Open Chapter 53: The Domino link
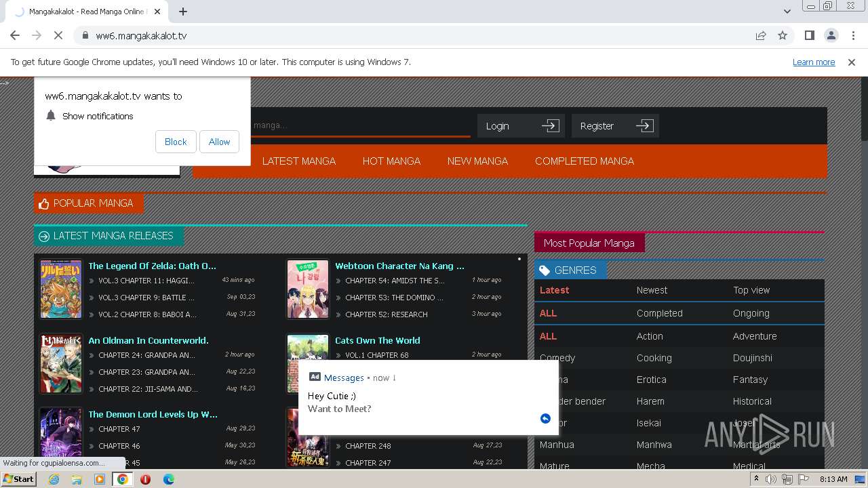The width and height of the screenshot is (868, 488). pyautogui.click(x=394, y=298)
